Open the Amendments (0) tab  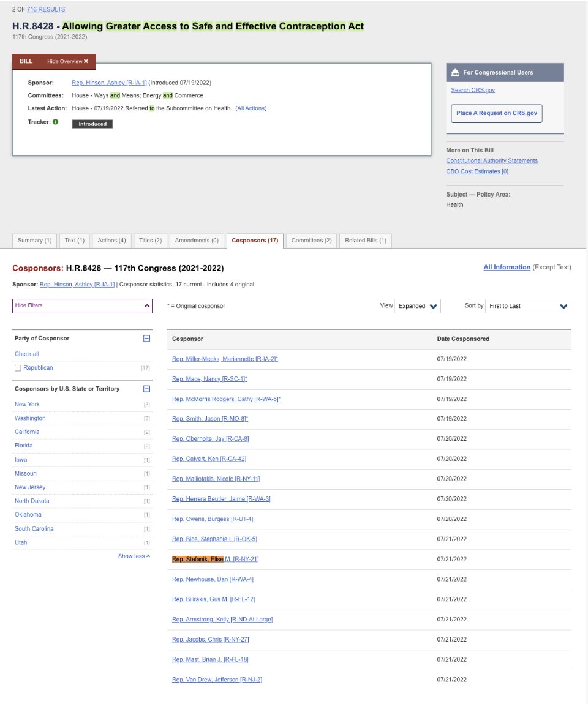(x=197, y=241)
